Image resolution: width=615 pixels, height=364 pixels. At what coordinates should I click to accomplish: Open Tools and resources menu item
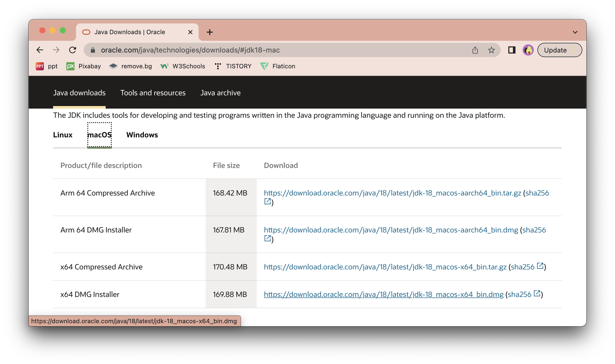coord(153,93)
